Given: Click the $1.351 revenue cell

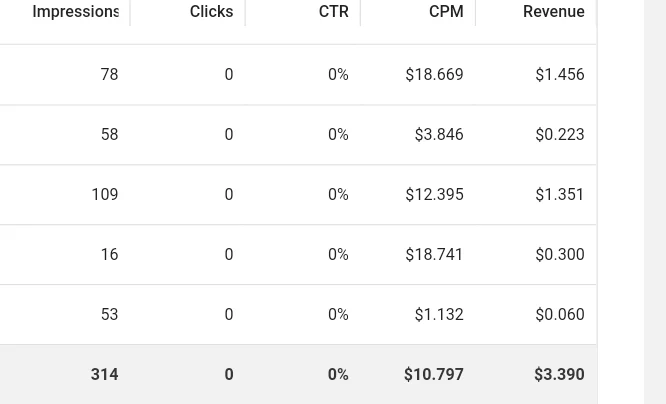Looking at the screenshot, I should [x=560, y=195].
